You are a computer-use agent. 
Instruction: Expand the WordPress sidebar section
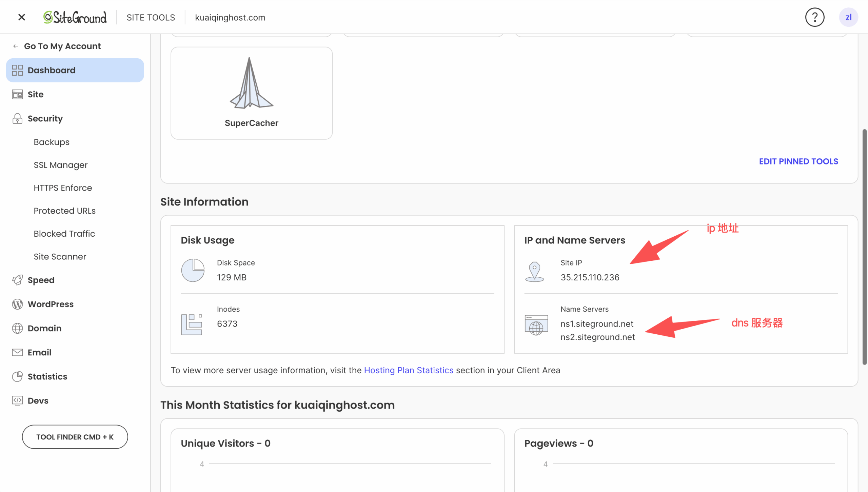[x=51, y=304]
